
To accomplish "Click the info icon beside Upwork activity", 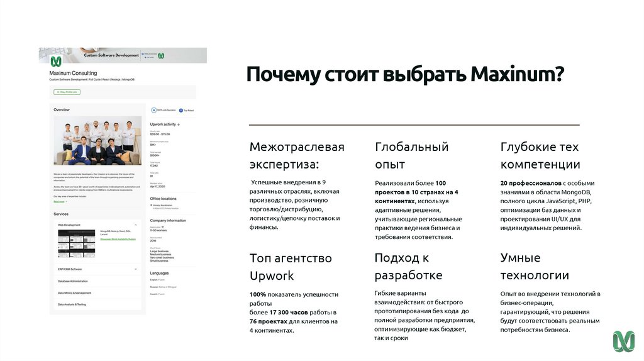I will [x=178, y=125].
